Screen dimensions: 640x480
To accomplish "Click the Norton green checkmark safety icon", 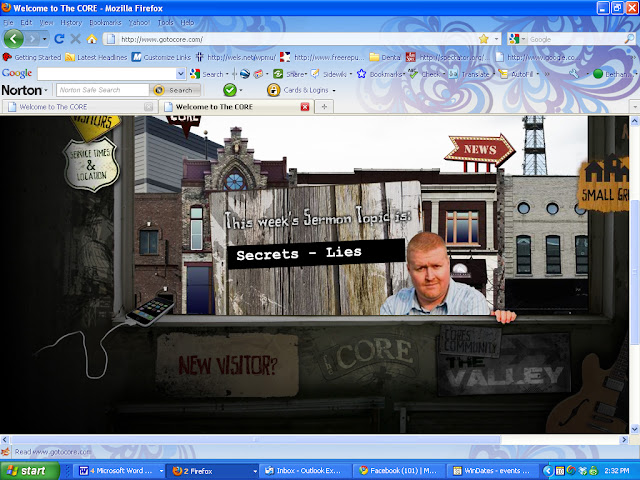I will (230, 90).
